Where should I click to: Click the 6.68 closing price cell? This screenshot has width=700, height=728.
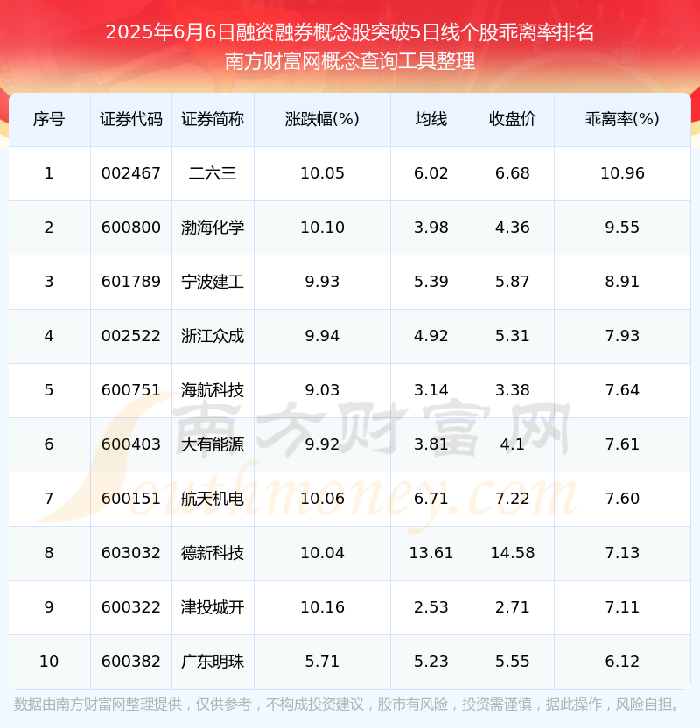[x=513, y=173]
